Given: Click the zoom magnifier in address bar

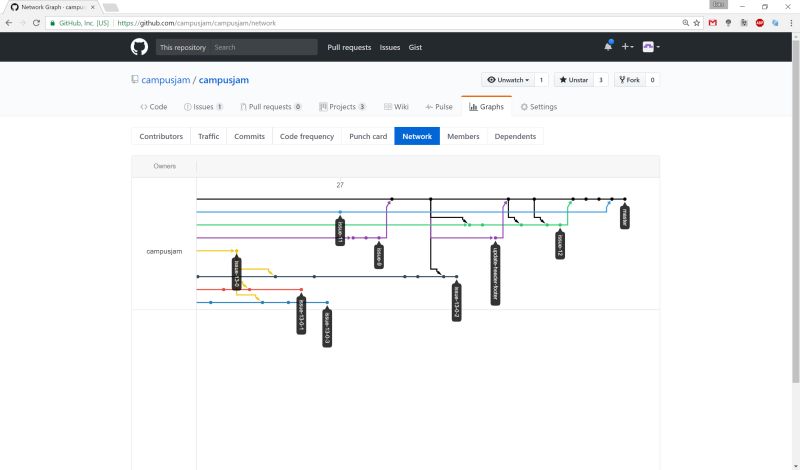Looking at the screenshot, I should 686,23.
